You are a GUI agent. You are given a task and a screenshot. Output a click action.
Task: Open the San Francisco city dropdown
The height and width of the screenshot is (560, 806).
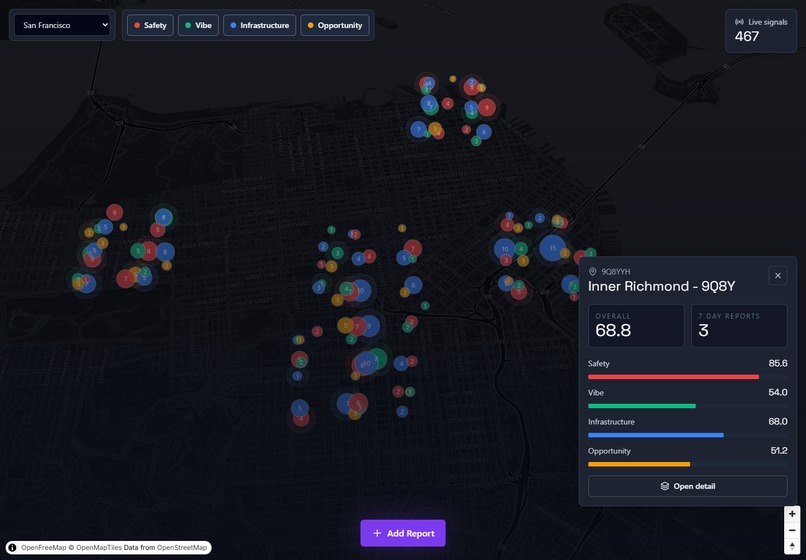tap(62, 25)
